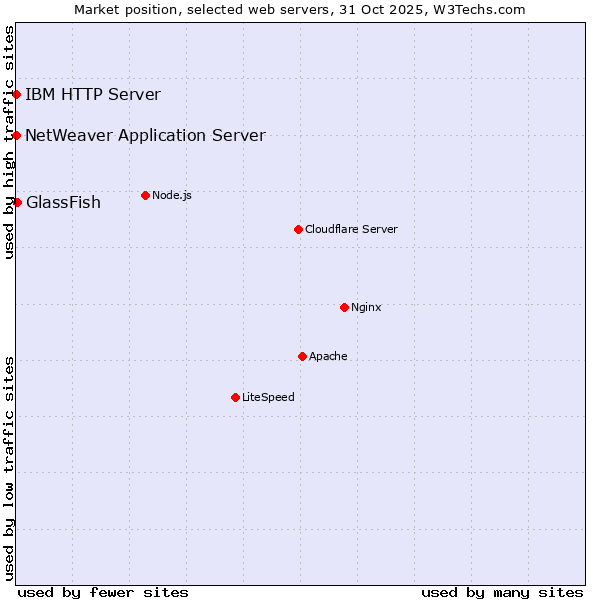
Task: Click the GlassFish red data point
Action: click(x=17, y=202)
